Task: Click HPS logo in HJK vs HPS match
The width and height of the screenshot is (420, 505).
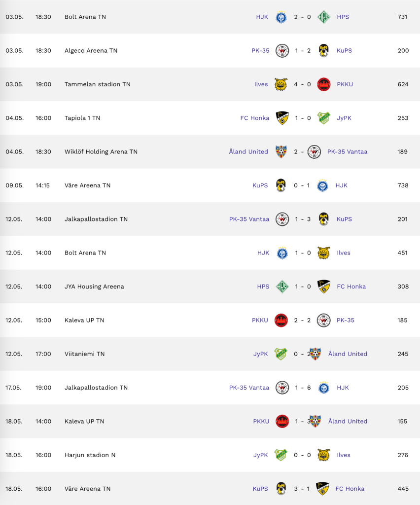Action: tap(324, 17)
